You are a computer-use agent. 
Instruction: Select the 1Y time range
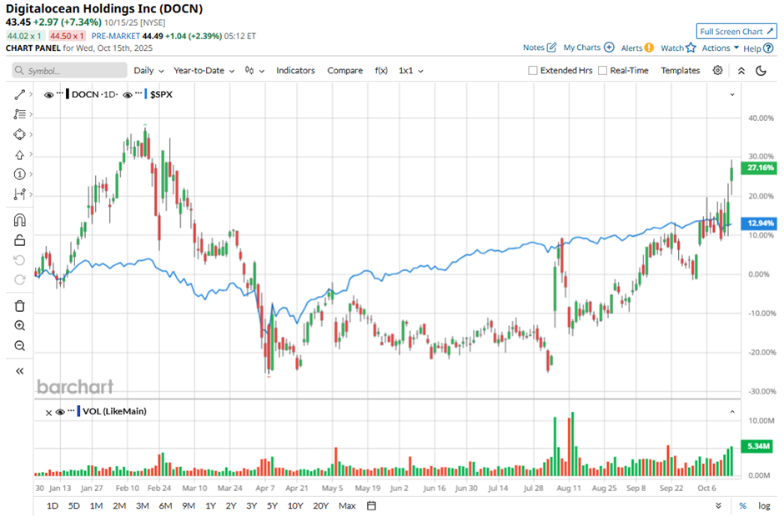(x=210, y=506)
